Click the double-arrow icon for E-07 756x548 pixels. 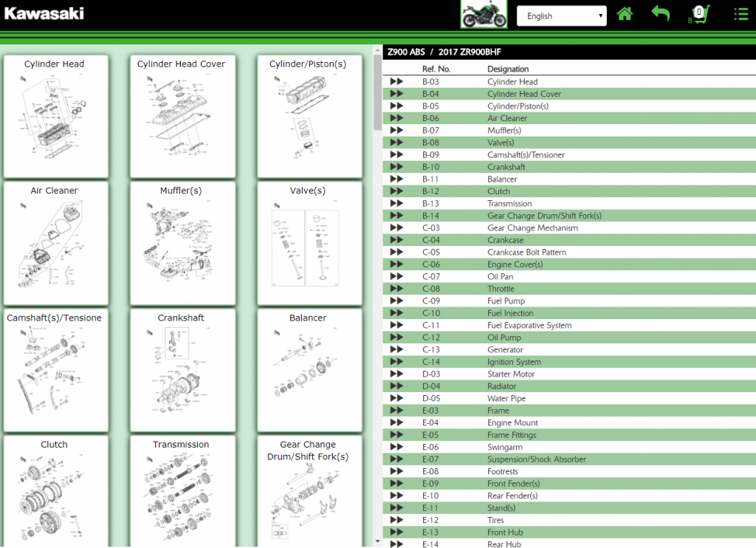pos(396,459)
